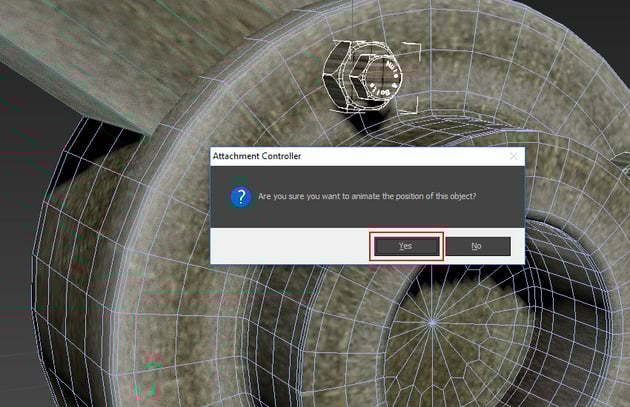Click the Attachment Controller title text
This screenshot has width=630, height=407.
pos(257,156)
